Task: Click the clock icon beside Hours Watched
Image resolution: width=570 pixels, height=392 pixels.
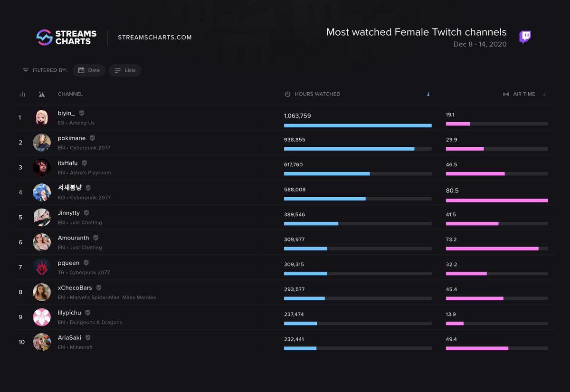Action: (x=287, y=94)
